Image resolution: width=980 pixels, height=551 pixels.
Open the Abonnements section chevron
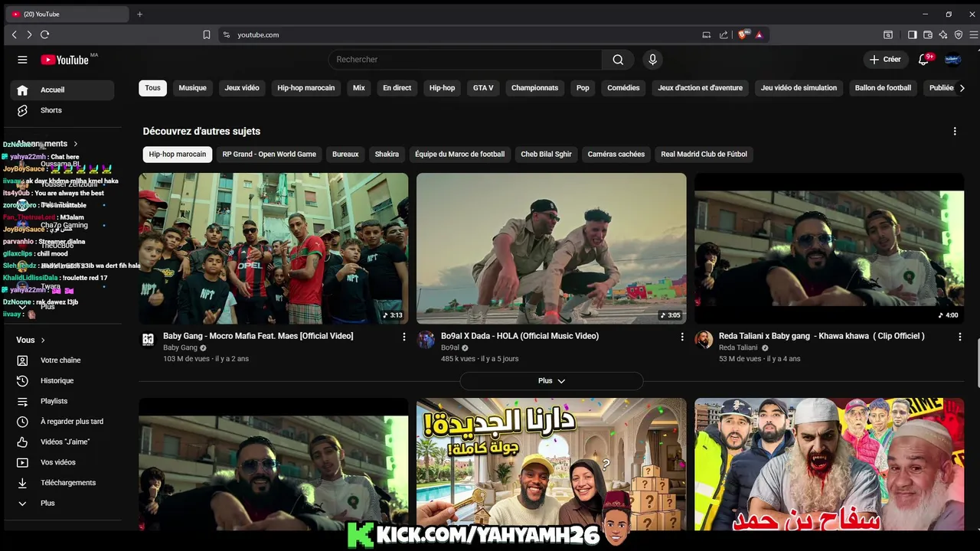pos(76,144)
